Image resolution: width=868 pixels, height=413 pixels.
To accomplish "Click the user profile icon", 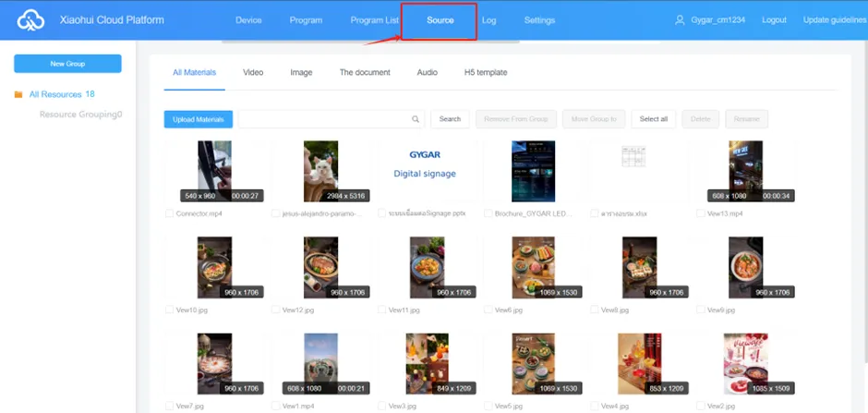I will coord(680,20).
